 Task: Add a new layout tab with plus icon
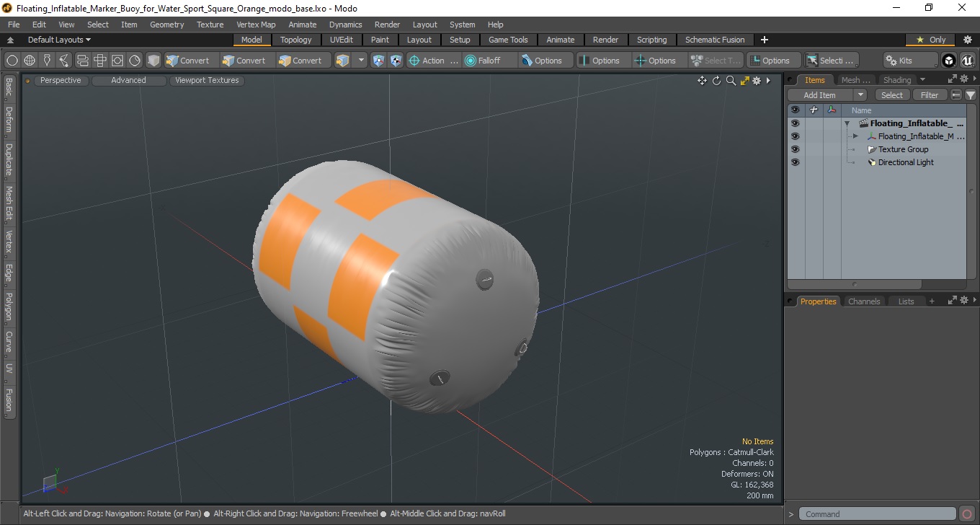(765, 40)
